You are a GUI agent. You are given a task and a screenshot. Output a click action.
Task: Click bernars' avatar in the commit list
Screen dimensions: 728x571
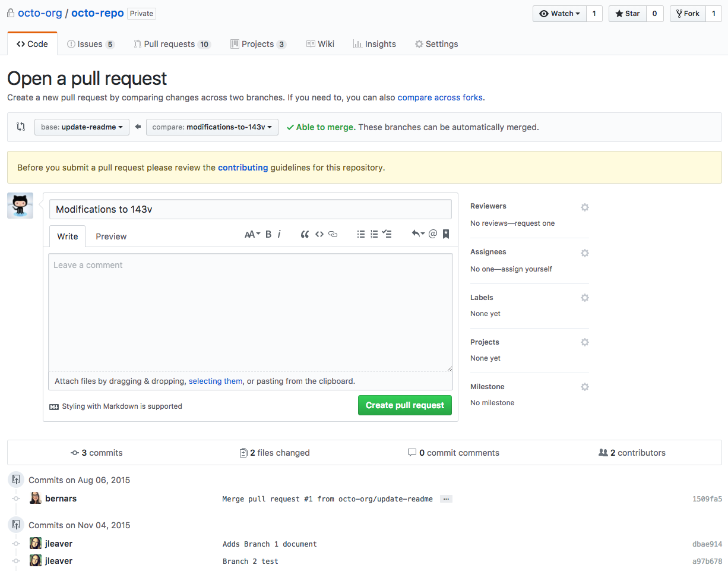click(36, 499)
